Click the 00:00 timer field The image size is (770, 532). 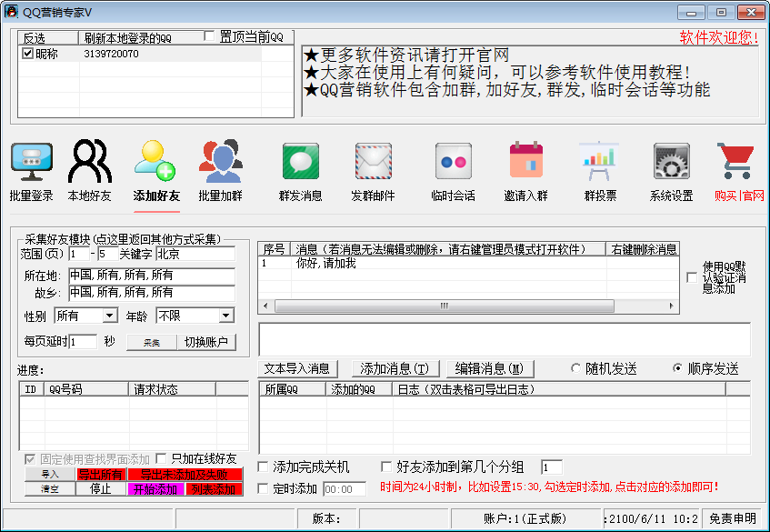click(345, 489)
